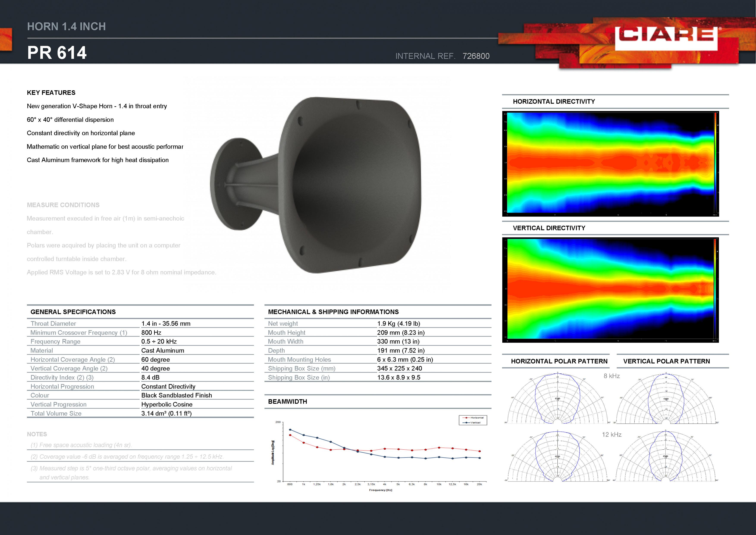Click the VERTICAL POLAR PATTERN heading
Viewport: 756px width, 535px height.
coord(666,361)
